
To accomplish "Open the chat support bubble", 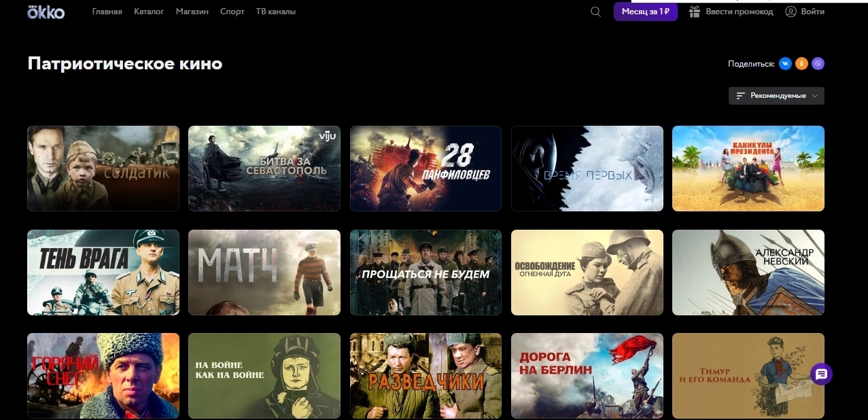I will pos(821,374).
